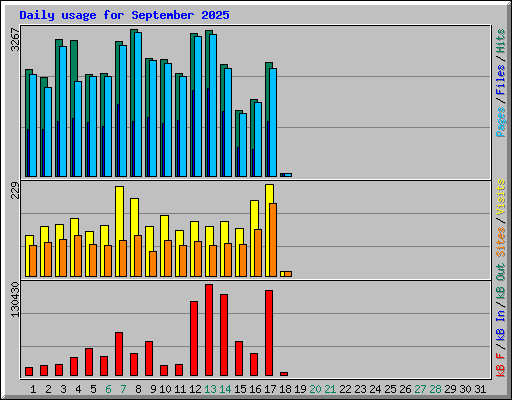Screen dimensions: 512x400
Task: Click the 229 scale value
Action: tap(15, 190)
